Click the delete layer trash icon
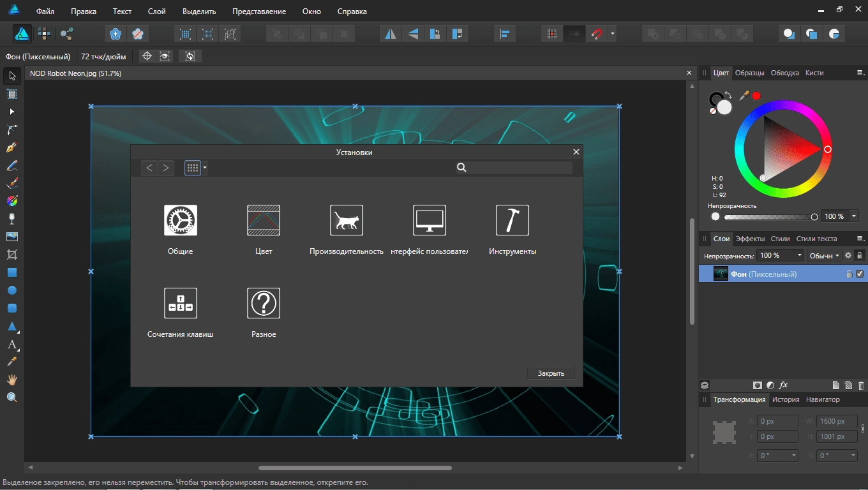The image size is (868, 490). (861, 385)
